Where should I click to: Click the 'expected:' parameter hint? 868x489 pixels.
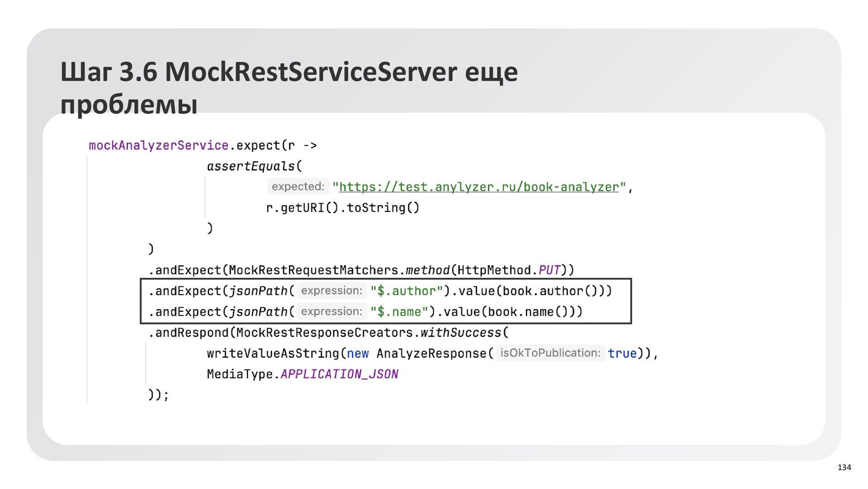coord(298,187)
